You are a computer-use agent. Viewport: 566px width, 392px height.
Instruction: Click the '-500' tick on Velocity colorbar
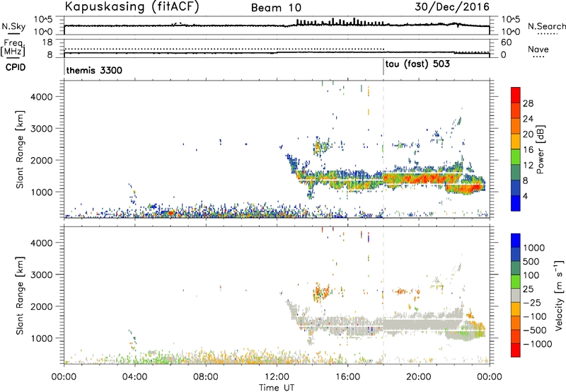[x=535, y=330]
